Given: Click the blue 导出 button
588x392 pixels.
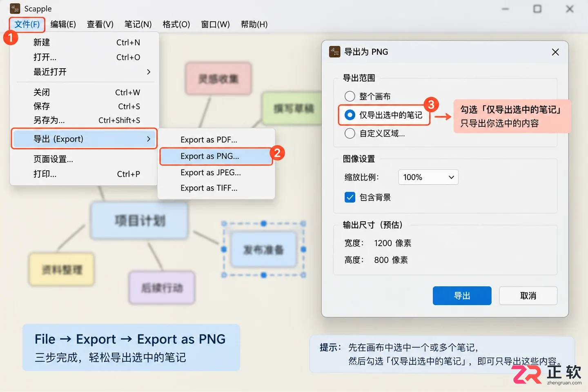Looking at the screenshot, I should [462, 296].
